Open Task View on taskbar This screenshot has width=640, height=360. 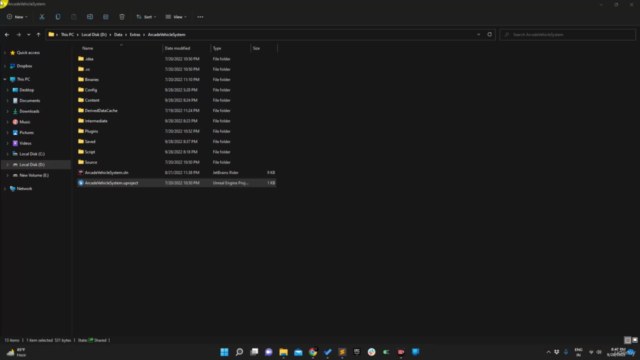pos(254,352)
